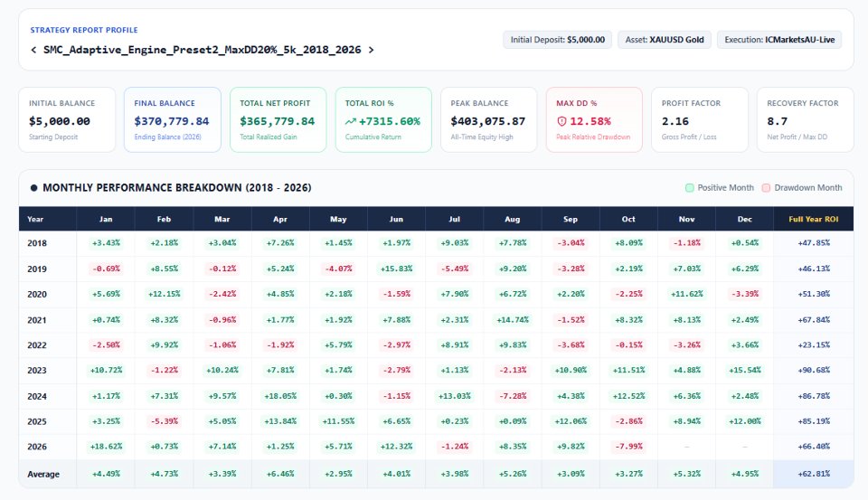Image resolution: width=868 pixels, height=500 pixels.
Task: Go to previous strategy report with left chevron
Action: click(x=33, y=50)
